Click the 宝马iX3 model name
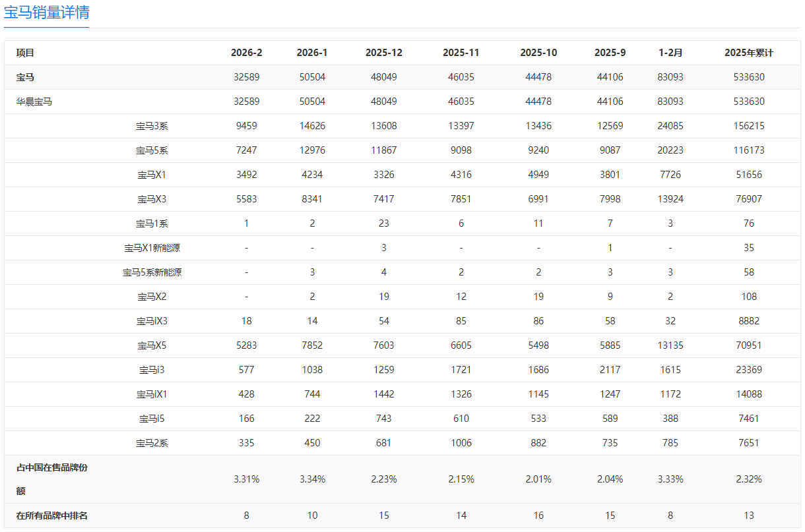Screen dimensions: 805x532 pyautogui.click(x=152, y=321)
